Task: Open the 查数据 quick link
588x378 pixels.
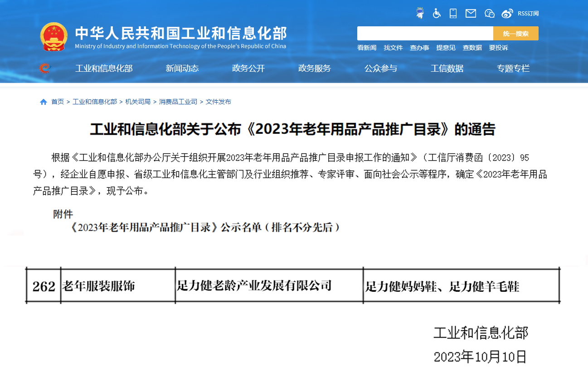Action: point(472,48)
